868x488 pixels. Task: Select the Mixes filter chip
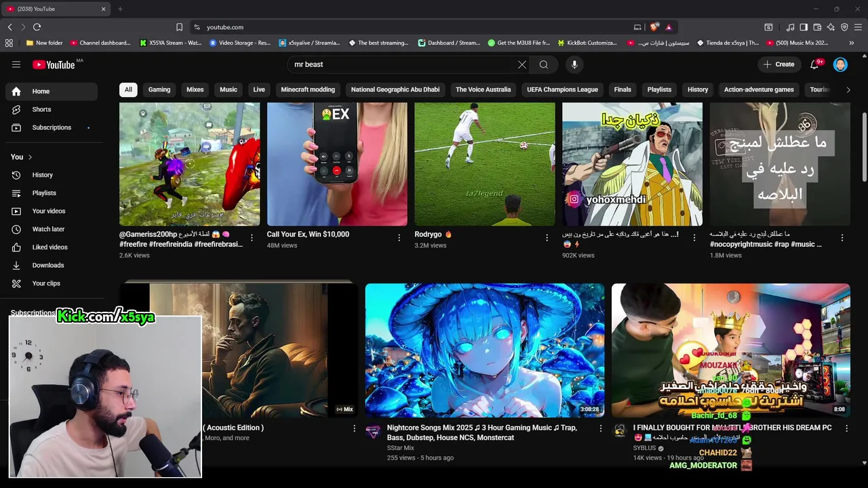pos(195,89)
